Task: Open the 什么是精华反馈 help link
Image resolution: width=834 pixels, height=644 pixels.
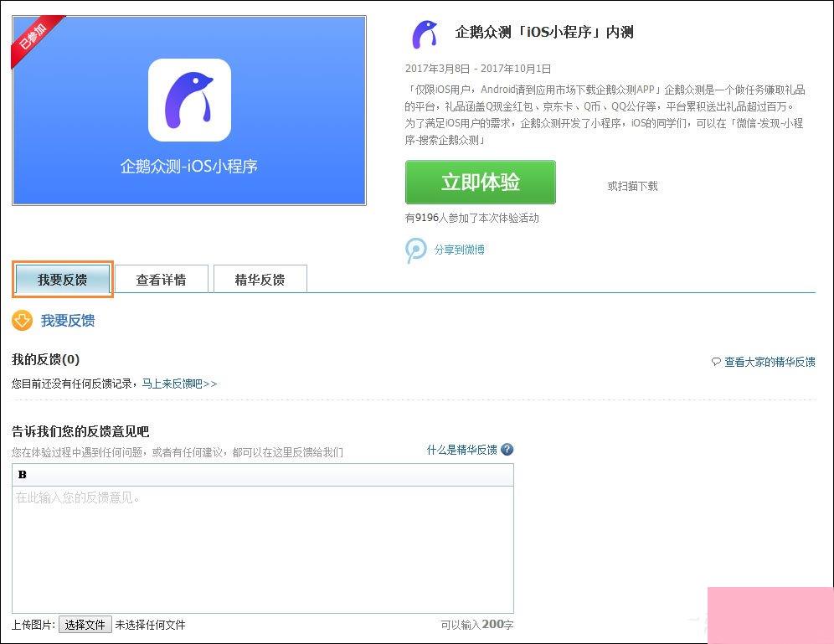Action: click(x=461, y=450)
